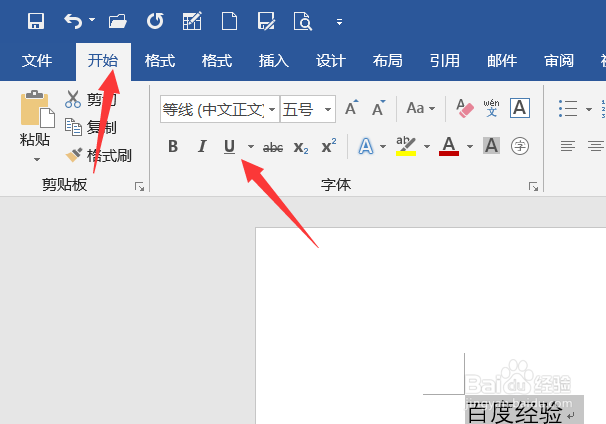
Task: Click the Open folder icon
Action: pos(118,21)
